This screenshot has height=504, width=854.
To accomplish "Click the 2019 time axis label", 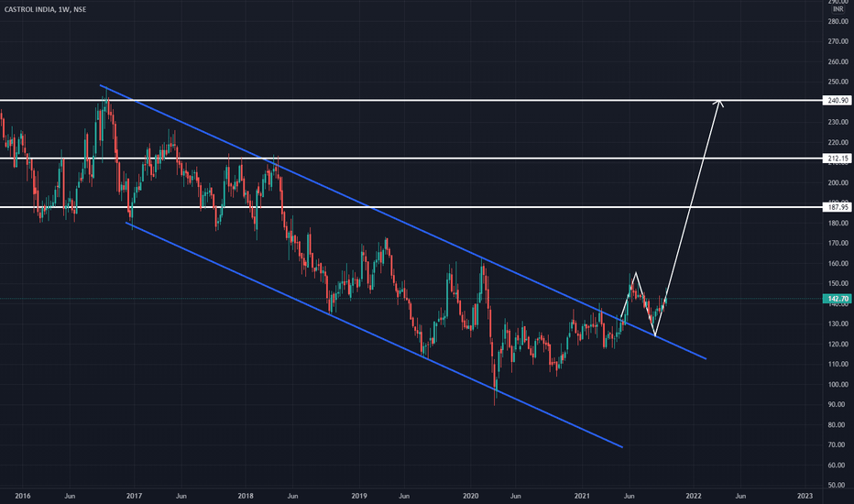I will point(359,496).
